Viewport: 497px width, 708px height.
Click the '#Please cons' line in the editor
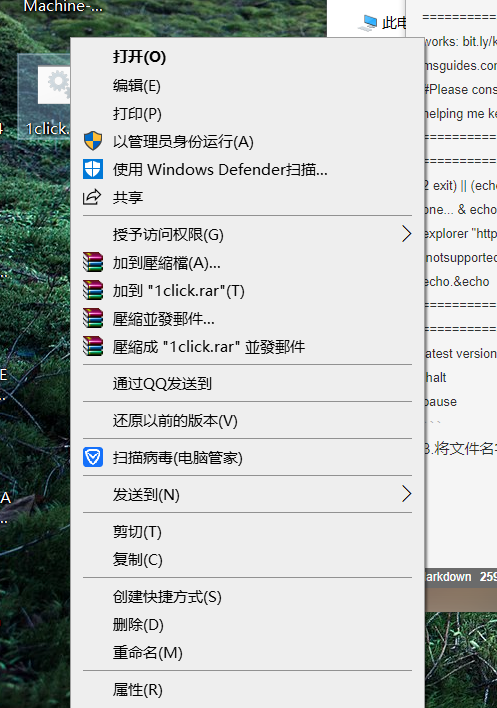[x=460, y=89]
